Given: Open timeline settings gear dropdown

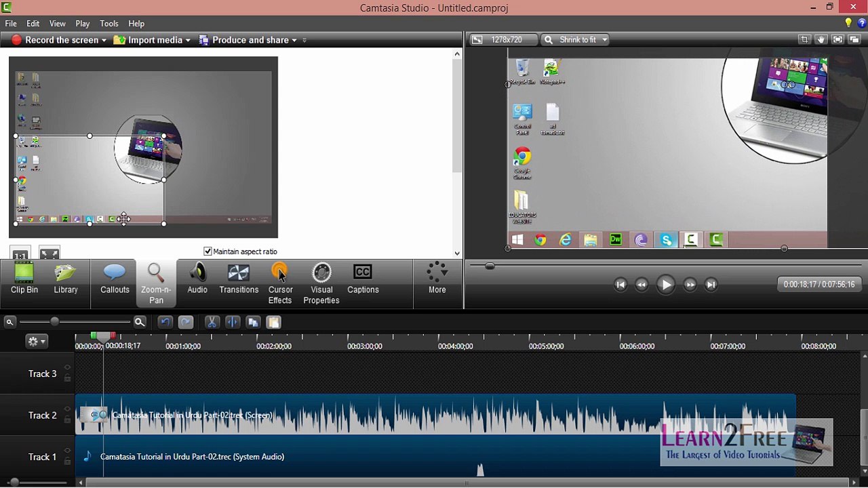Looking at the screenshot, I should (36, 342).
